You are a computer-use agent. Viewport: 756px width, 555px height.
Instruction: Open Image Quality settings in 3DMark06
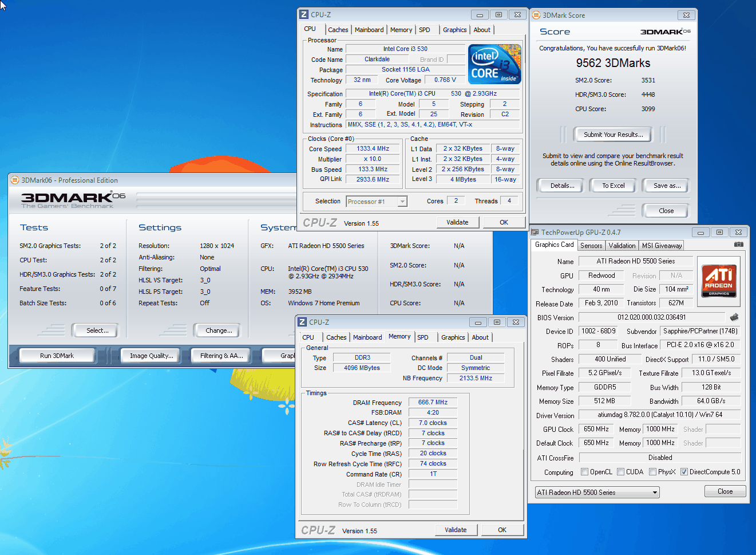[151, 356]
